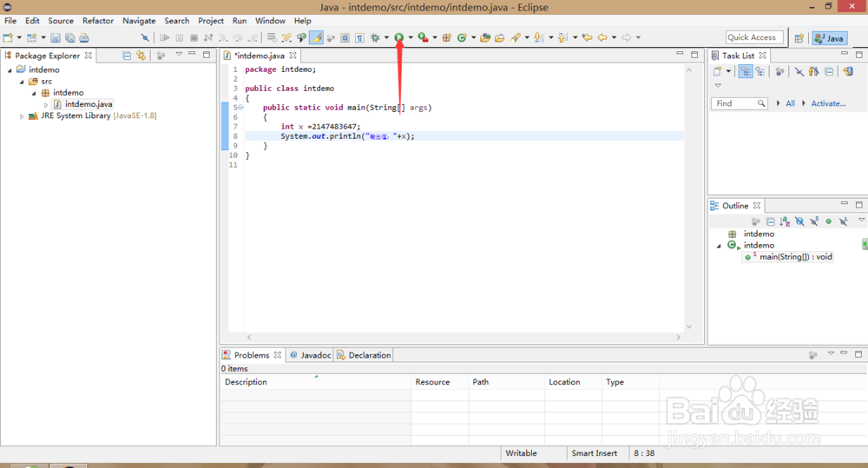Click the Find field in Task List
Image resolution: width=868 pixels, height=468 pixels.
coord(739,103)
